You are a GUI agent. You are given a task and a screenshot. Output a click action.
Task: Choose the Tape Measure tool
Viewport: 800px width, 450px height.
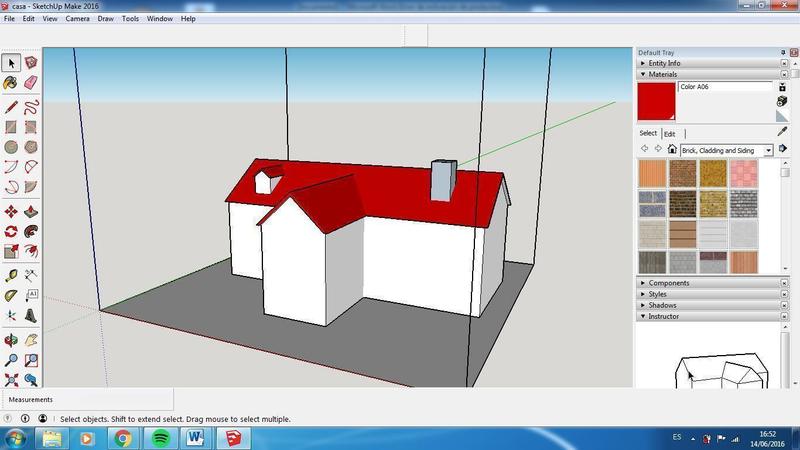[x=11, y=275]
